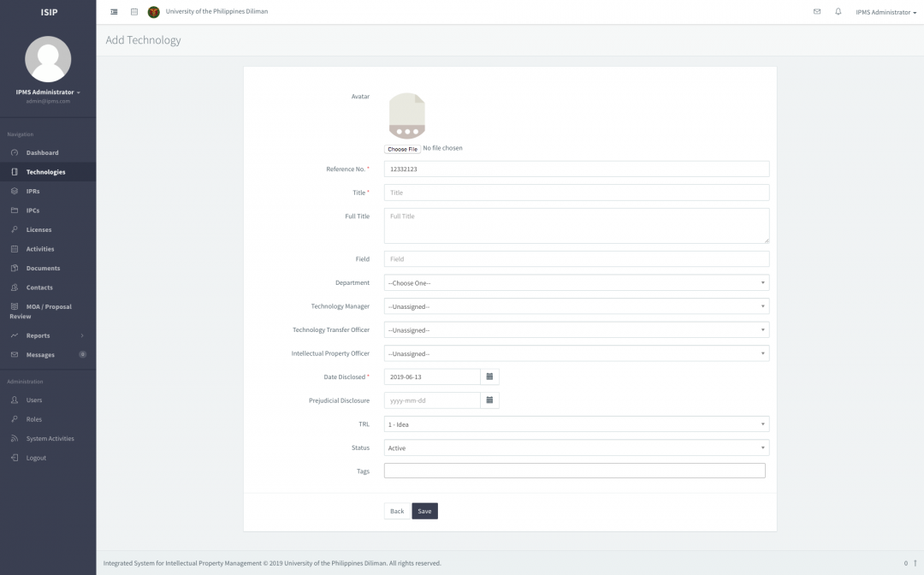This screenshot has height=575, width=924.
Task: Click the Roles key icon
Action: pos(15,419)
